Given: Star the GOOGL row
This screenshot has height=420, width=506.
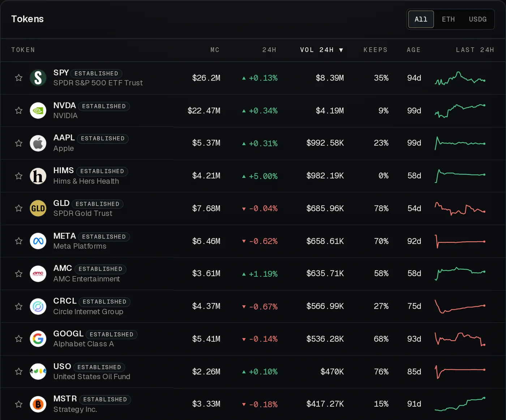Looking at the screenshot, I should [19, 339].
